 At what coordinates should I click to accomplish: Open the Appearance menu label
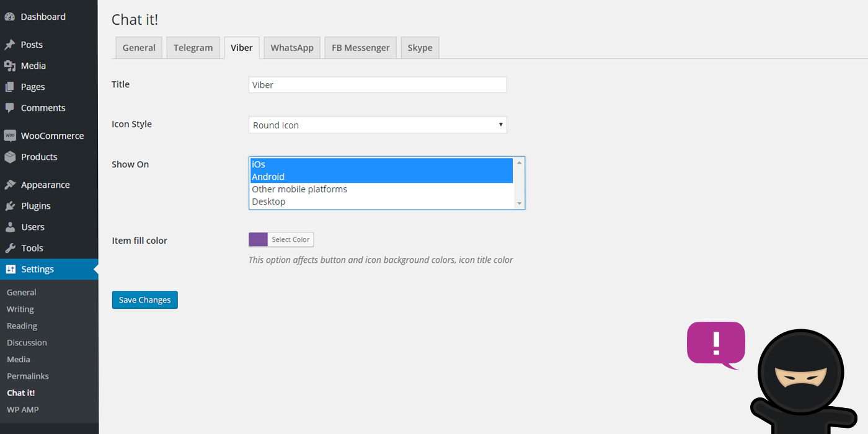tap(45, 185)
